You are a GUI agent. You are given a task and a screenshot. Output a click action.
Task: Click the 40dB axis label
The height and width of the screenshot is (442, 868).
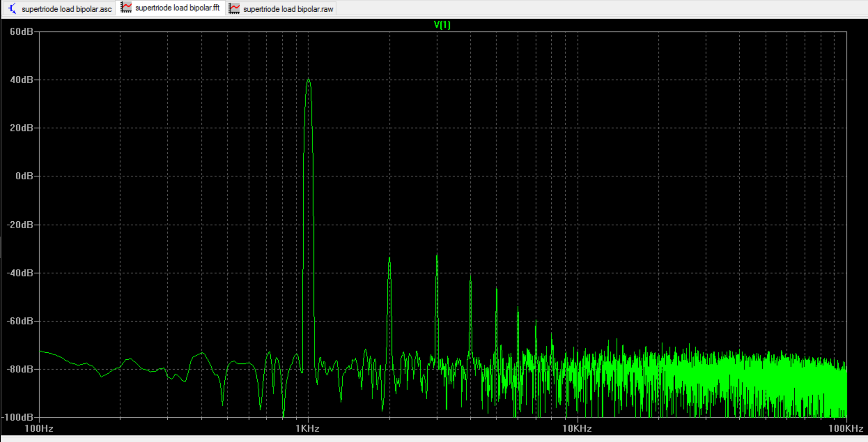pos(21,80)
